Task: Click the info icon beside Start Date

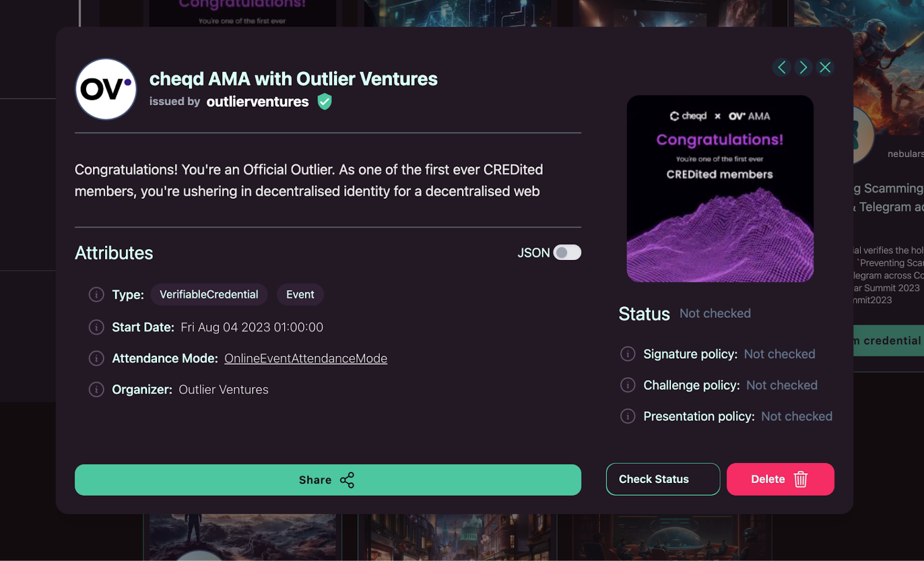Action: tap(96, 327)
